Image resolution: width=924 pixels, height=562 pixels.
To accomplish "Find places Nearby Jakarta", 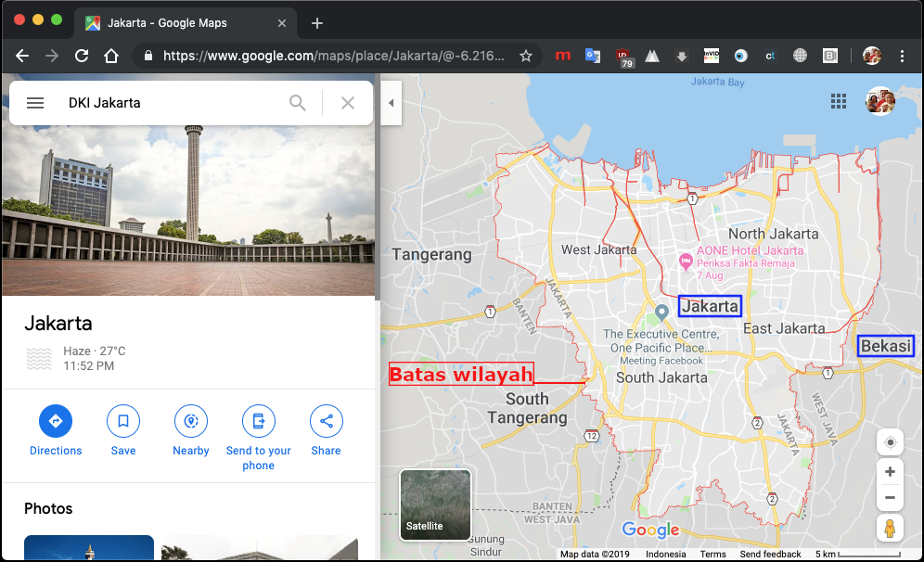I will pyautogui.click(x=191, y=422).
